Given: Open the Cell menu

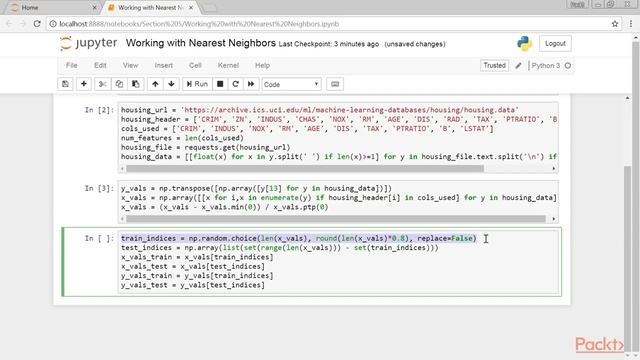Looking at the screenshot, I should click(195, 65).
